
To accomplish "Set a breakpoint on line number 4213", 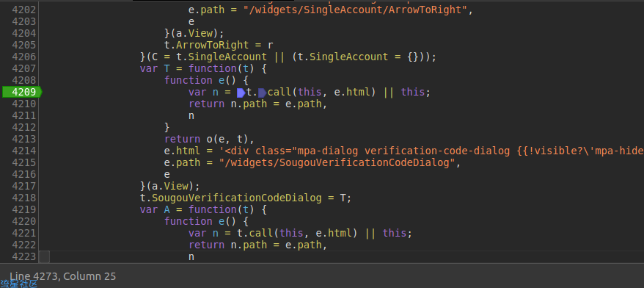I will tap(23, 139).
